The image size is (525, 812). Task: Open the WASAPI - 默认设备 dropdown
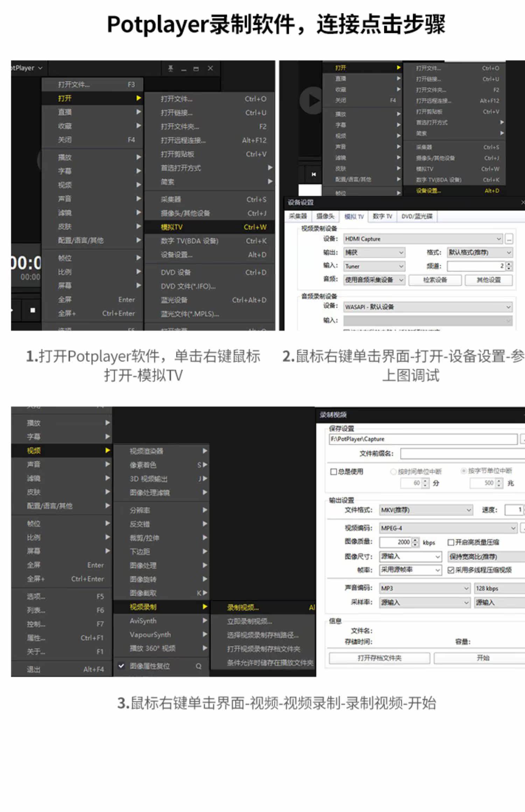pyautogui.click(x=428, y=307)
